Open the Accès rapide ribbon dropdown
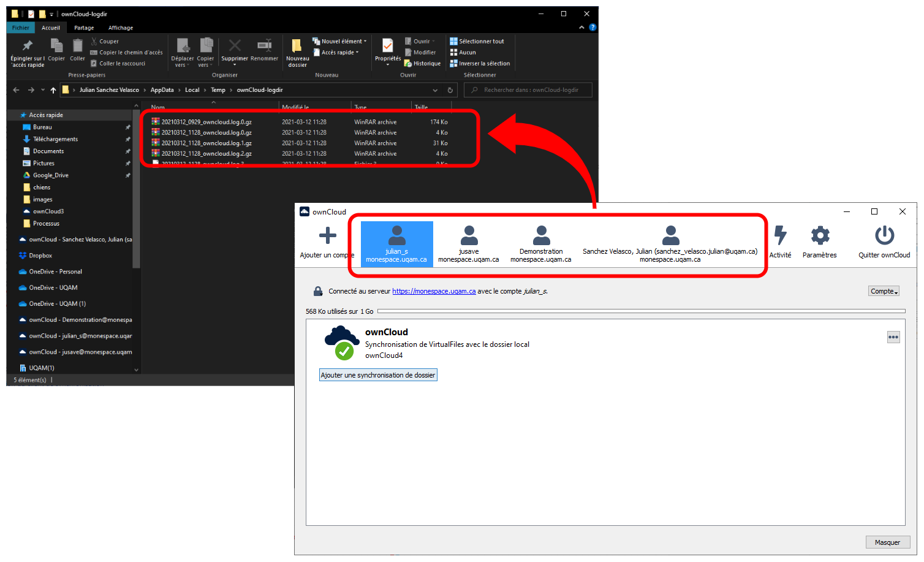The height and width of the screenshot is (562, 924). (336, 53)
